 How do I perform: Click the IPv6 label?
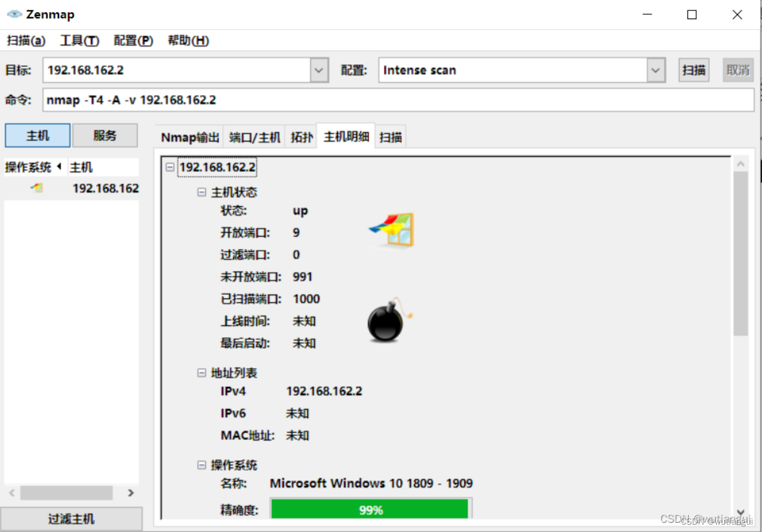233,413
